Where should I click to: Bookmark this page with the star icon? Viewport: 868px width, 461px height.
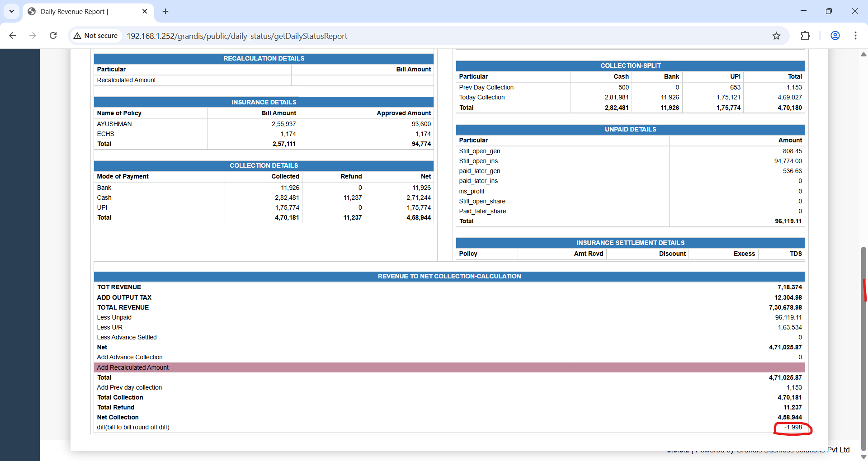[776, 36]
